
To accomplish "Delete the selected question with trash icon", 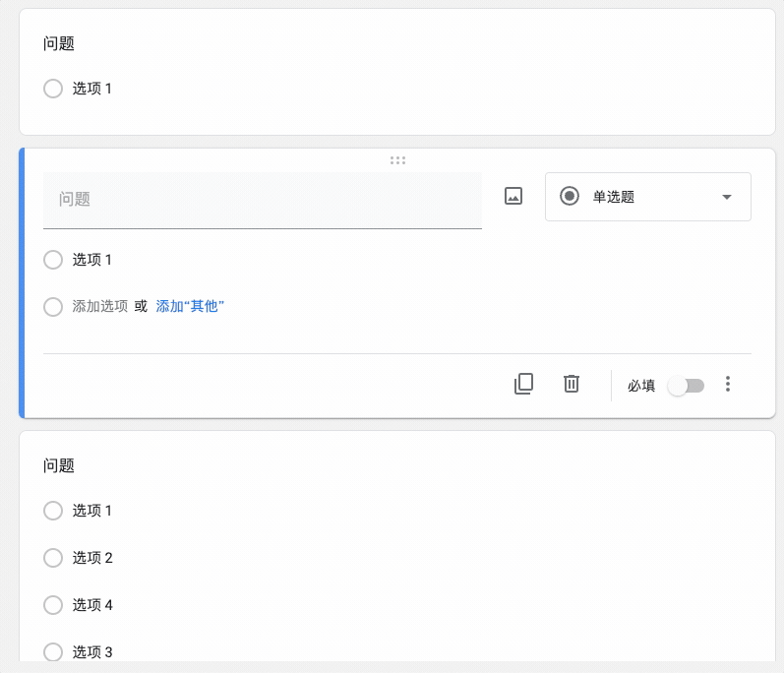I will pos(572,384).
